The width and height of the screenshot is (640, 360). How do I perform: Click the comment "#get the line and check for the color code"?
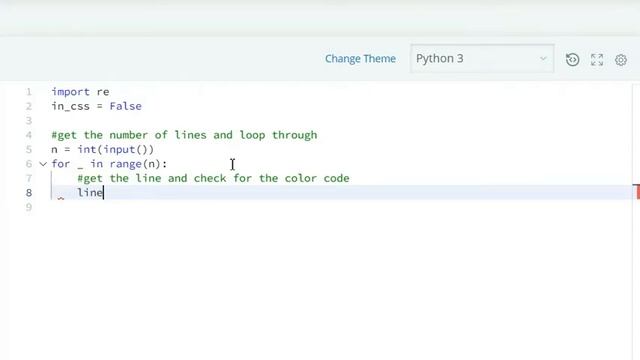coord(213,178)
